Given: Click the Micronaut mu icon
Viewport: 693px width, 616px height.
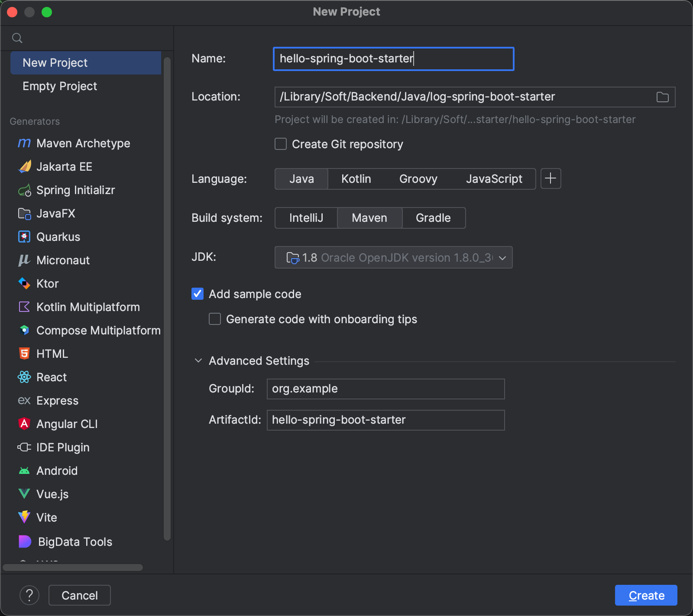Looking at the screenshot, I should pyautogui.click(x=24, y=260).
